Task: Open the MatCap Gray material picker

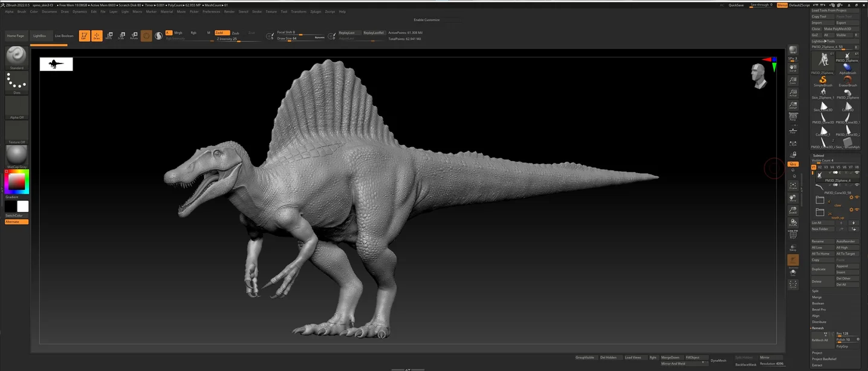Action: [x=16, y=157]
